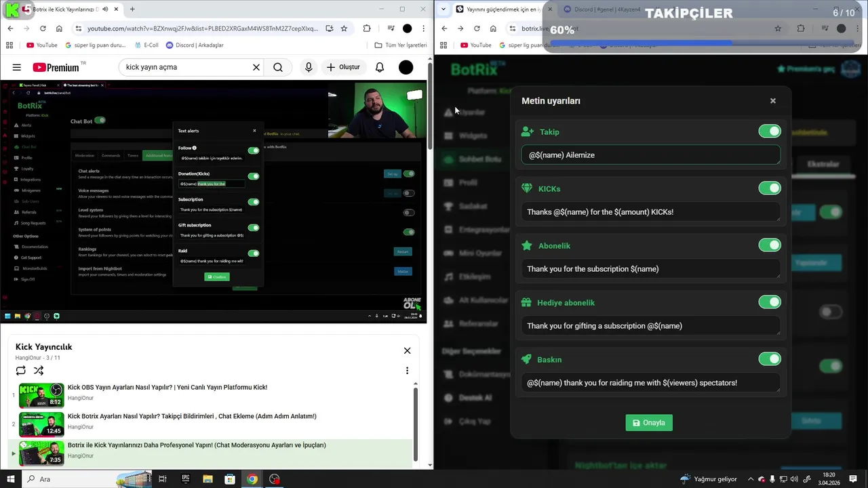Click the YouTube search magnifier button
The height and width of the screenshot is (488, 868).
coord(278,67)
